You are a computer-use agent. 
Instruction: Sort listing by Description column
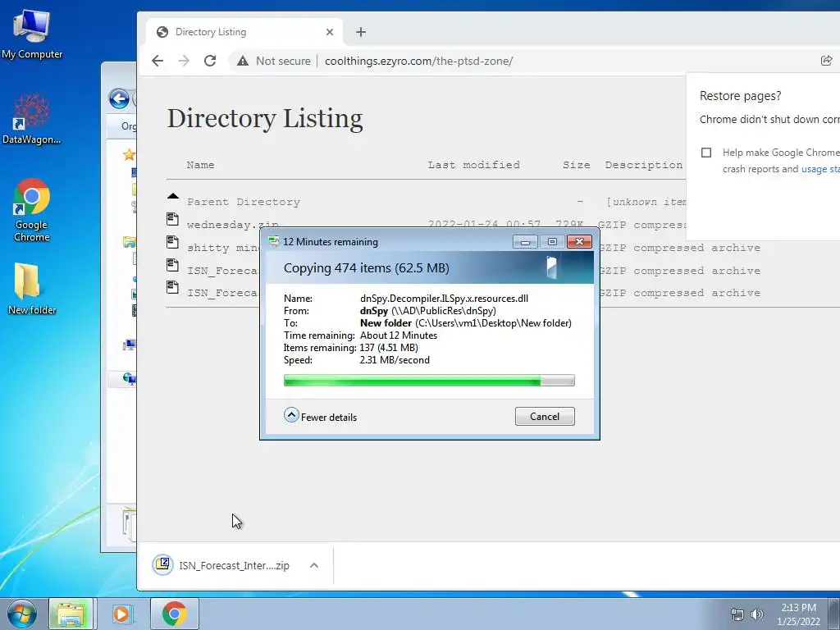tap(644, 165)
